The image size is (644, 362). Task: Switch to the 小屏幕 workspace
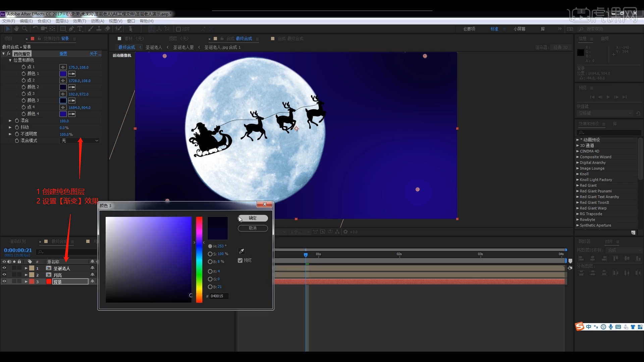point(519,29)
